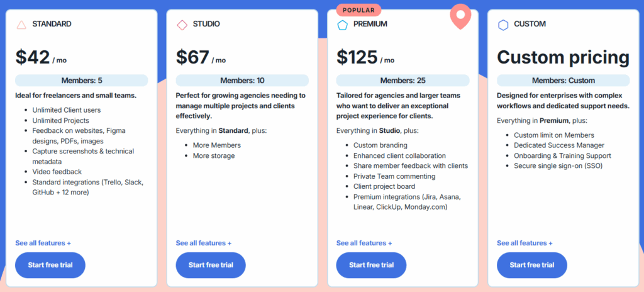The height and width of the screenshot is (292, 644).
Task: Expand See all features under Standard
Action: 43,243
